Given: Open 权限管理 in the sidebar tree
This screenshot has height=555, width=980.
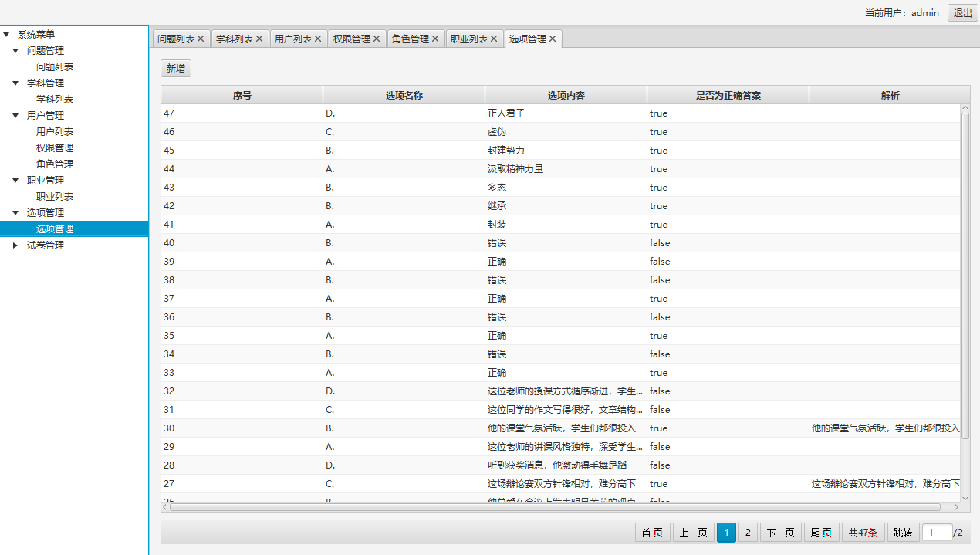Looking at the screenshot, I should tap(55, 148).
